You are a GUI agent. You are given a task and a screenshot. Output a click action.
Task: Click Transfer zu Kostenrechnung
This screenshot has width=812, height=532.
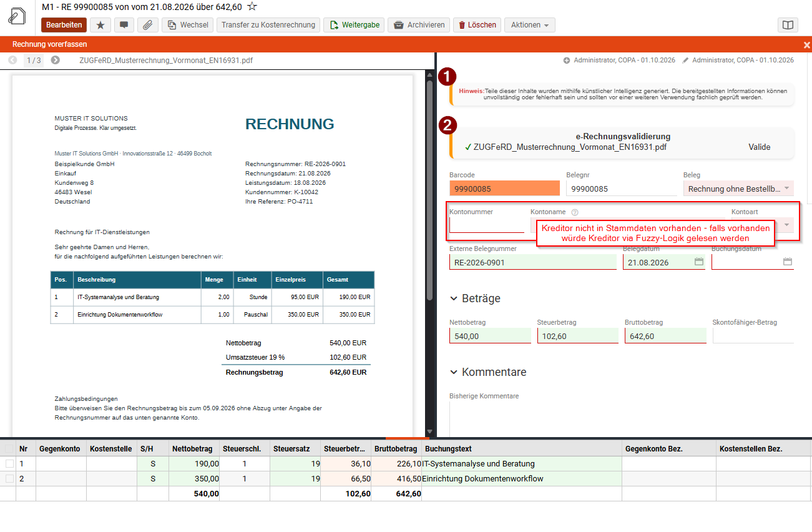point(268,25)
